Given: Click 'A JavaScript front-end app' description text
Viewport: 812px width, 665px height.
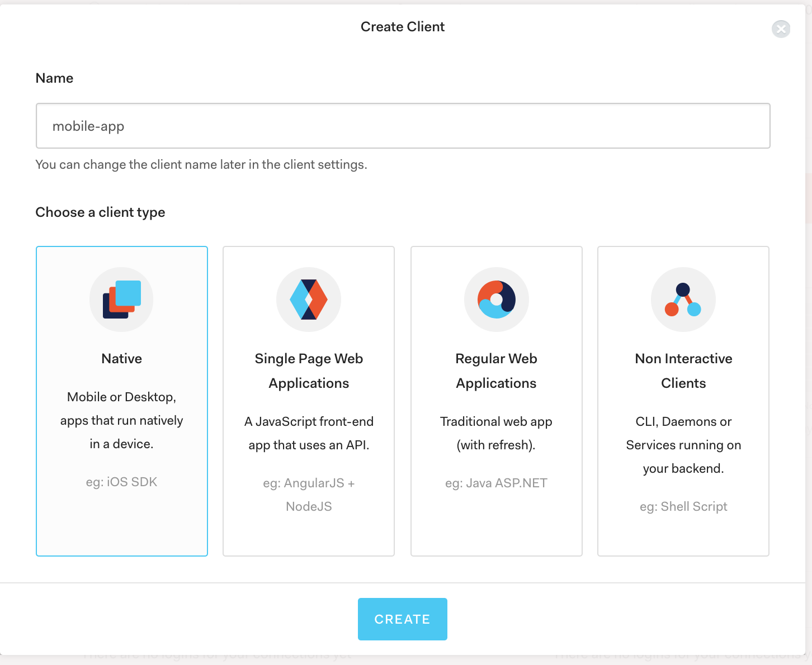Looking at the screenshot, I should click(309, 433).
